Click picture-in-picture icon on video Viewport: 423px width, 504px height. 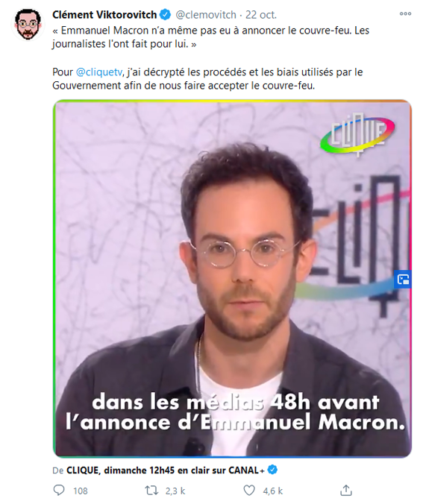pyautogui.click(x=403, y=279)
